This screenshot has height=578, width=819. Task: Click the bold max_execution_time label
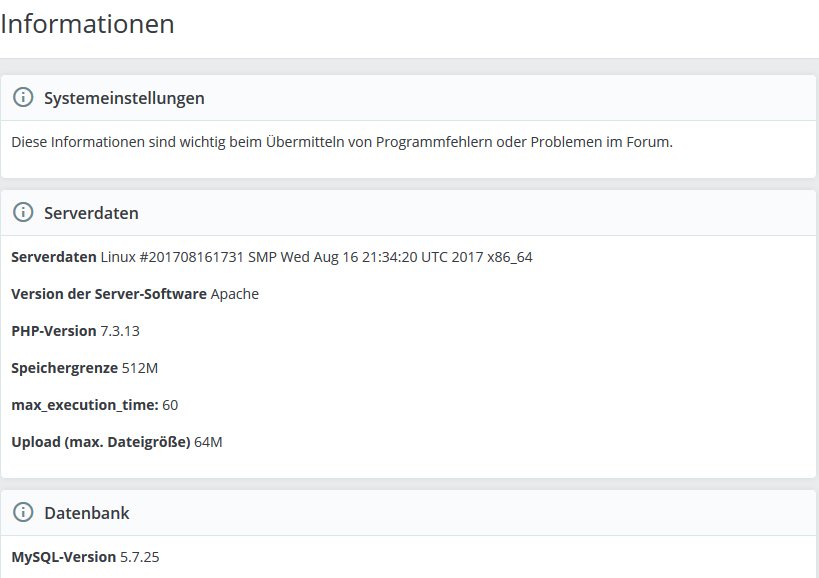click(x=85, y=405)
